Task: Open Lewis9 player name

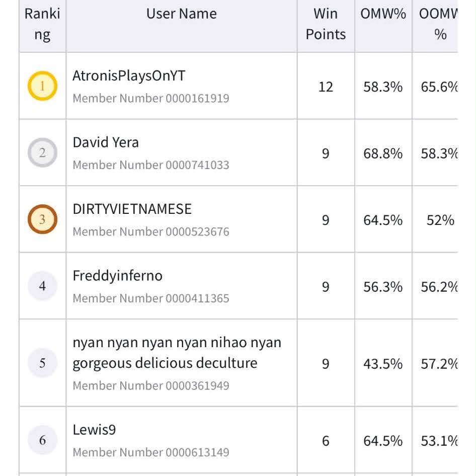Action: point(94,430)
